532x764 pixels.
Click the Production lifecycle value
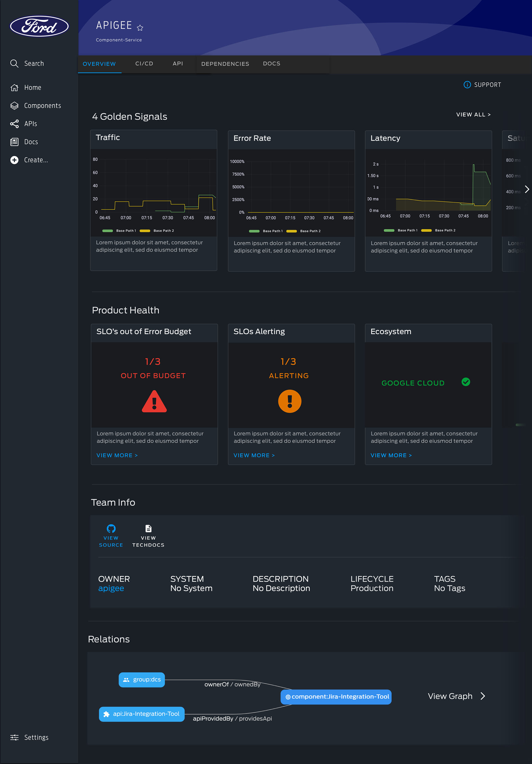[x=372, y=588]
